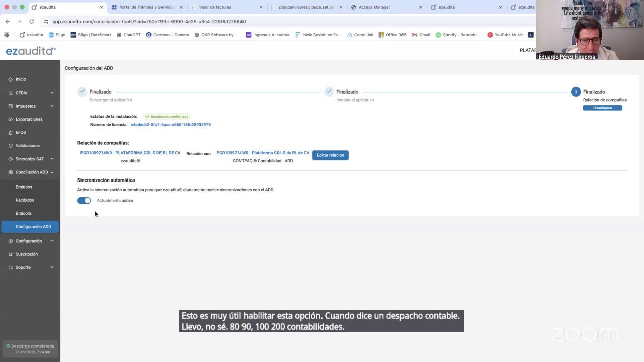The height and width of the screenshot is (362, 644).
Task: Close the Visor de facturas tab
Action: coord(261,7)
